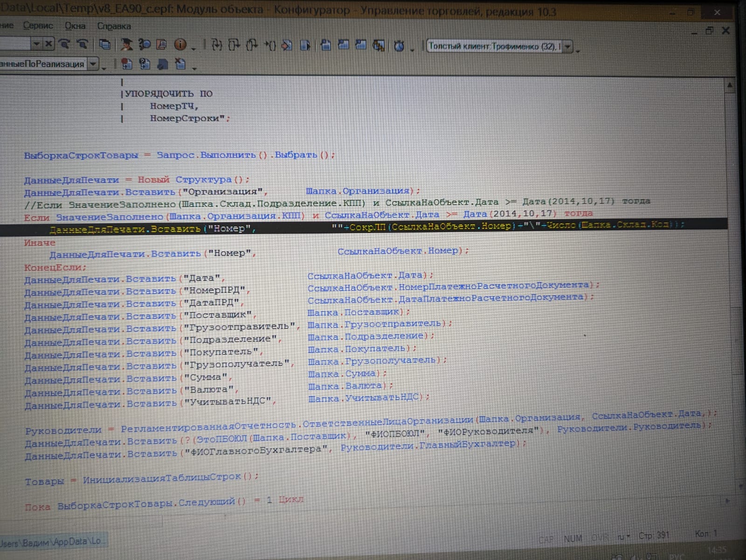The image size is (746, 560).
Task: Click the Стр: 391 status bar indicator
Action: click(x=654, y=536)
